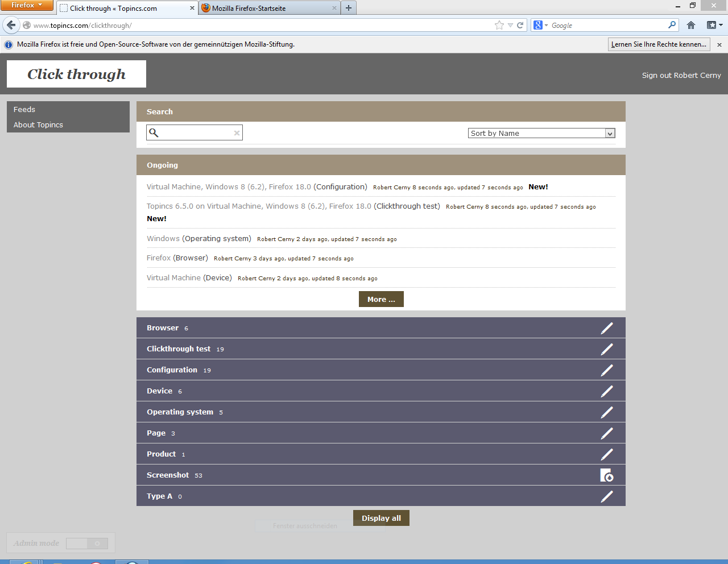The image size is (728, 564).
Task: Clear the search field with the X icon
Action: (x=237, y=133)
